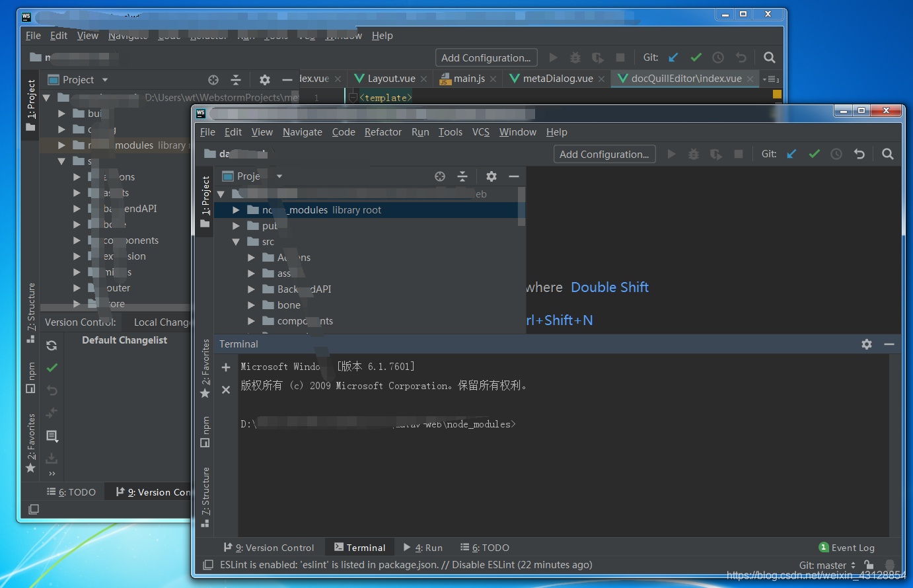The height and width of the screenshot is (588, 913).
Task: Click the search magnifier in back window toolbar
Action: click(770, 57)
